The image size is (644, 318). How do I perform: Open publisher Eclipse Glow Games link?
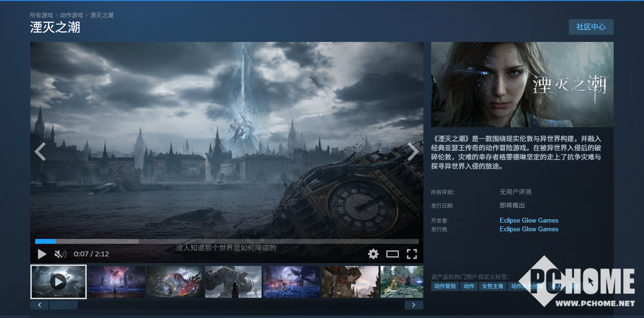pyautogui.click(x=529, y=229)
